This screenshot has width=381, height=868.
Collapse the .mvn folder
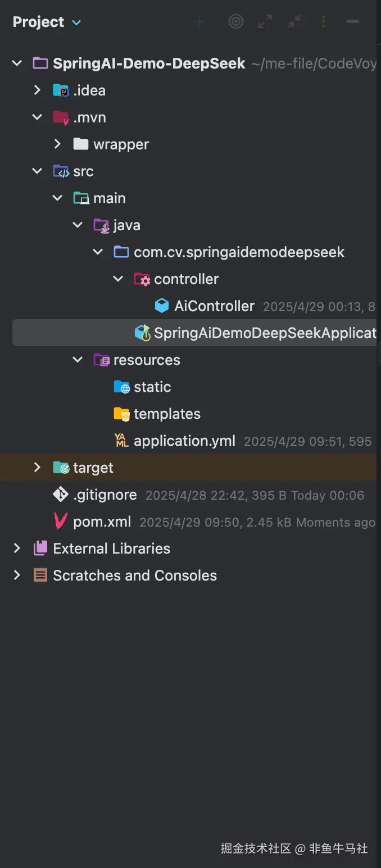pyautogui.click(x=37, y=117)
